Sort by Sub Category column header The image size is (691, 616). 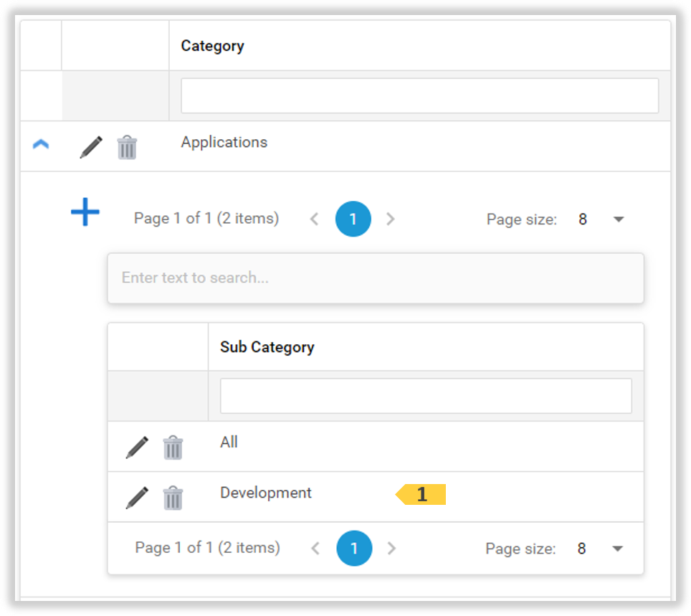[267, 348]
